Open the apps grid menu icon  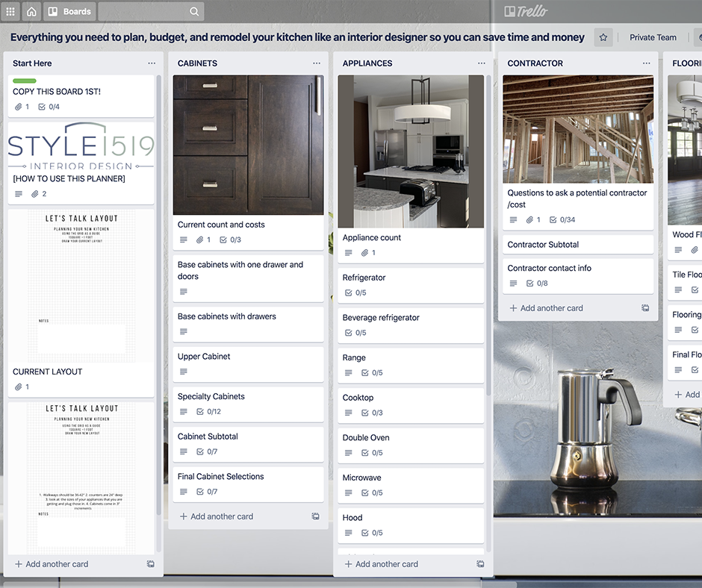click(10, 12)
